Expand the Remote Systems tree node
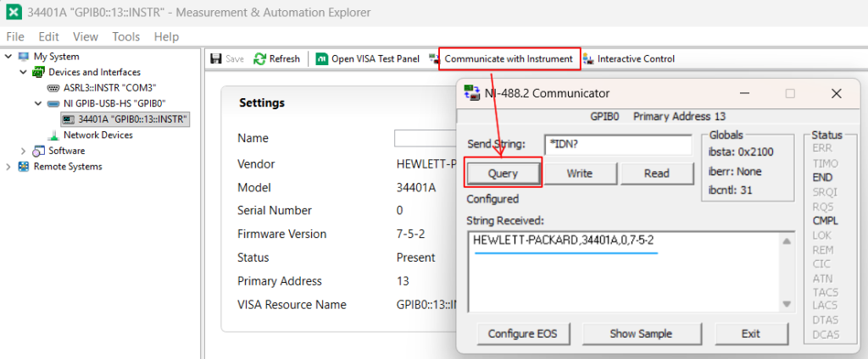 pyautogui.click(x=8, y=167)
